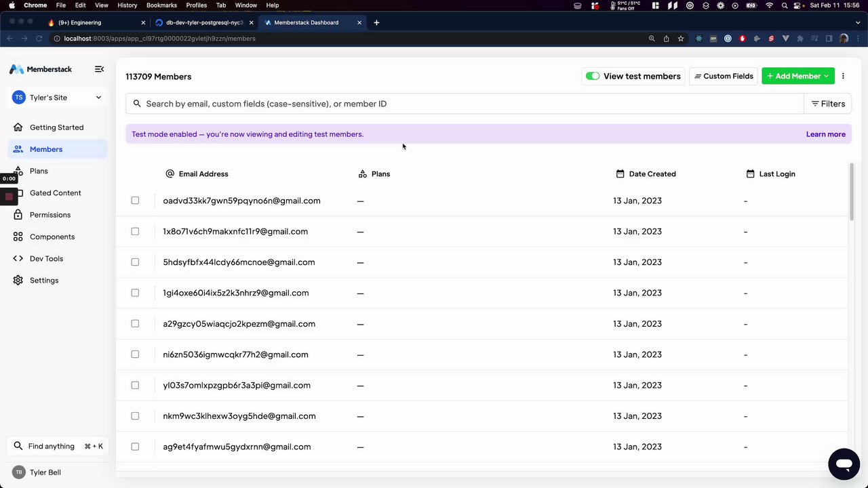Open Dev Tools code icon
Viewport: 868px width, 488px height.
point(18,259)
